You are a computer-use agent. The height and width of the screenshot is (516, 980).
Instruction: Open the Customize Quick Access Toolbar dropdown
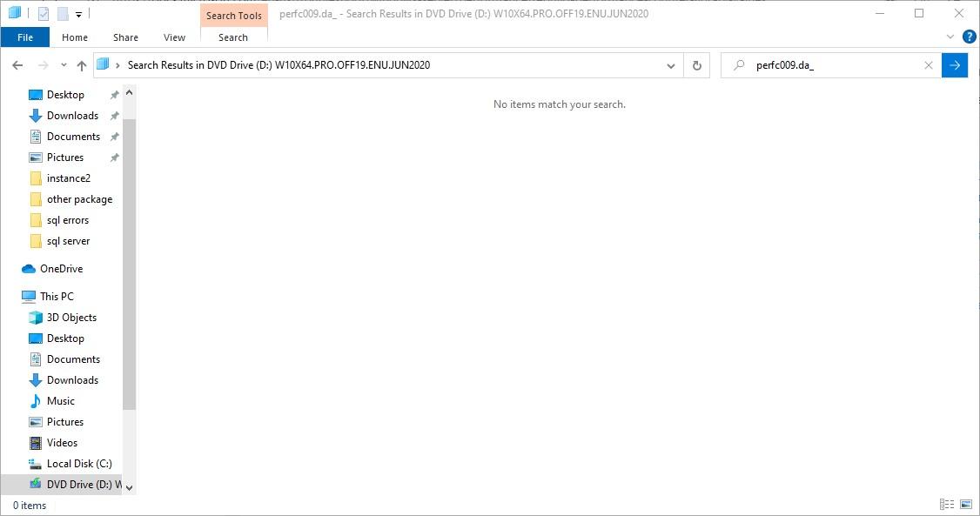(x=78, y=14)
